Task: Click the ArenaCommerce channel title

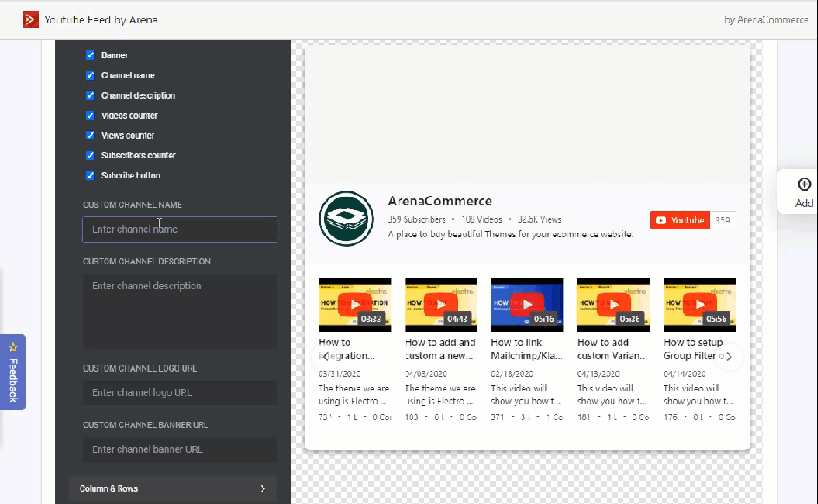Action: coord(440,201)
